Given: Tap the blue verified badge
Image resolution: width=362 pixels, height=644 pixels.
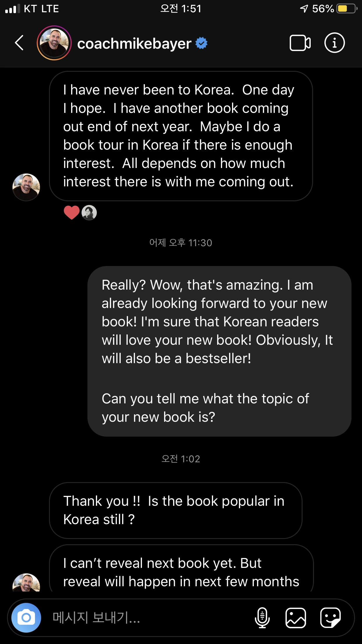Looking at the screenshot, I should 201,43.
